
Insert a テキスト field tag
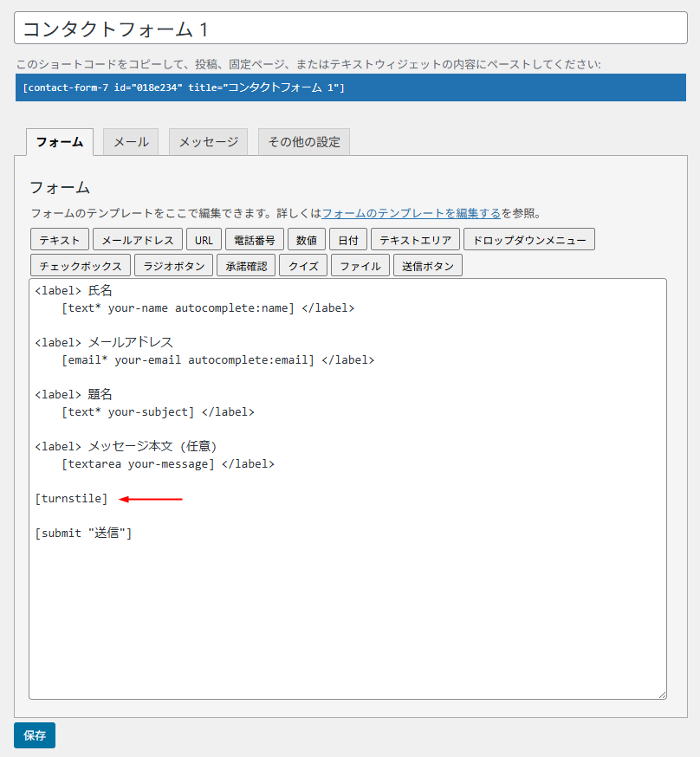60,239
